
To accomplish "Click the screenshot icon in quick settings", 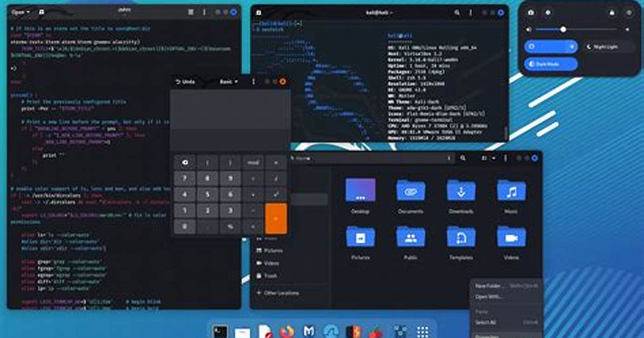I will (530, 13).
